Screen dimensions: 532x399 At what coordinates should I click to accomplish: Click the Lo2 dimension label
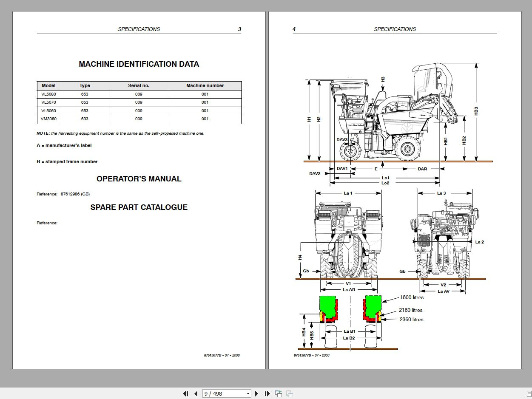pyautogui.click(x=385, y=183)
